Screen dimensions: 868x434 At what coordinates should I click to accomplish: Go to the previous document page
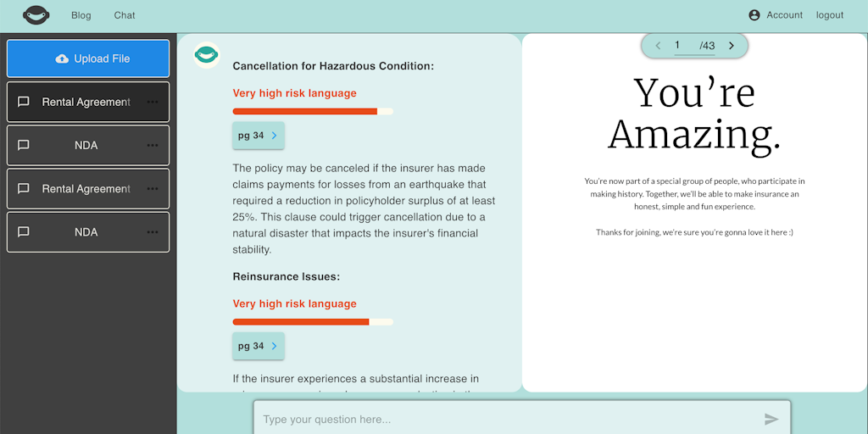658,46
